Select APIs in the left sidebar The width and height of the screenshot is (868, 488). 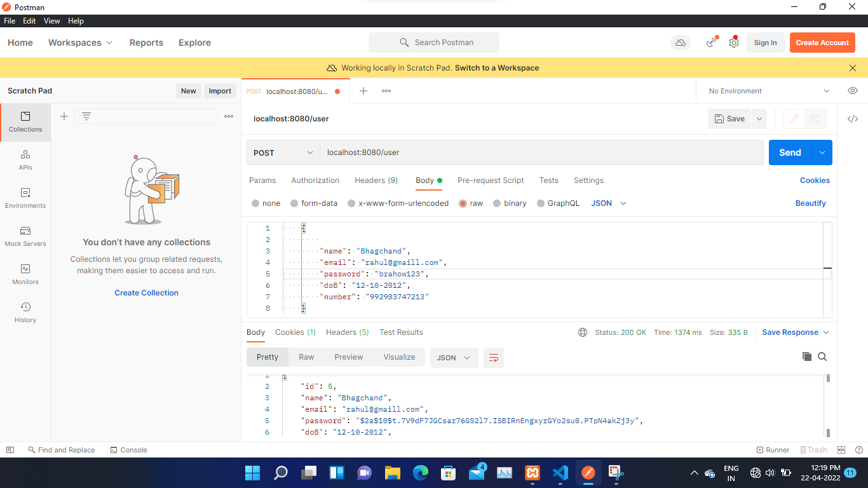click(x=25, y=160)
